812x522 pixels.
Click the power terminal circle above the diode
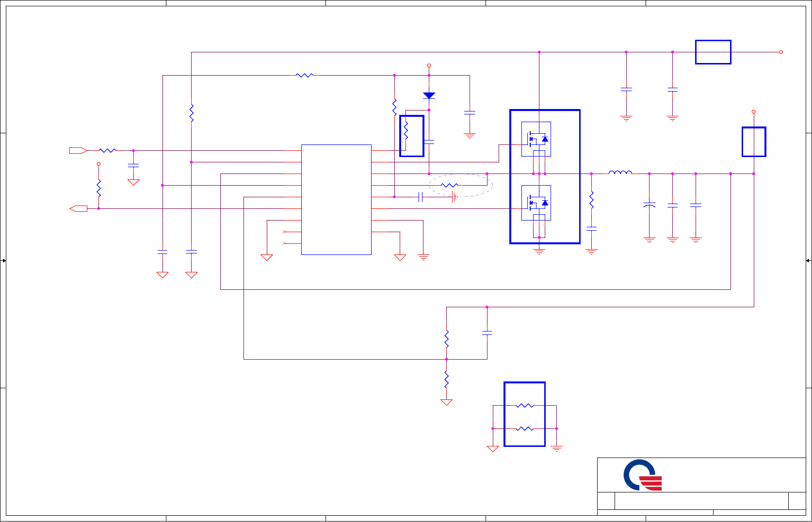pos(429,65)
